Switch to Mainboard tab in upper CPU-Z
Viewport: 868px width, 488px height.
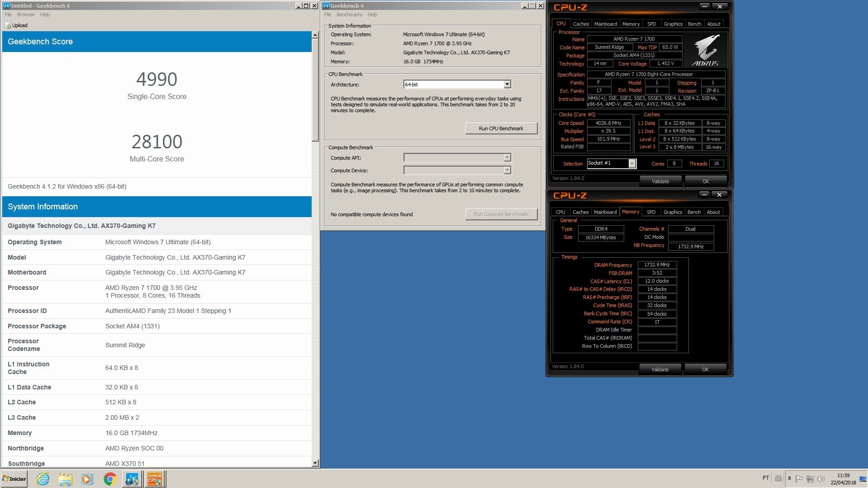pos(606,24)
